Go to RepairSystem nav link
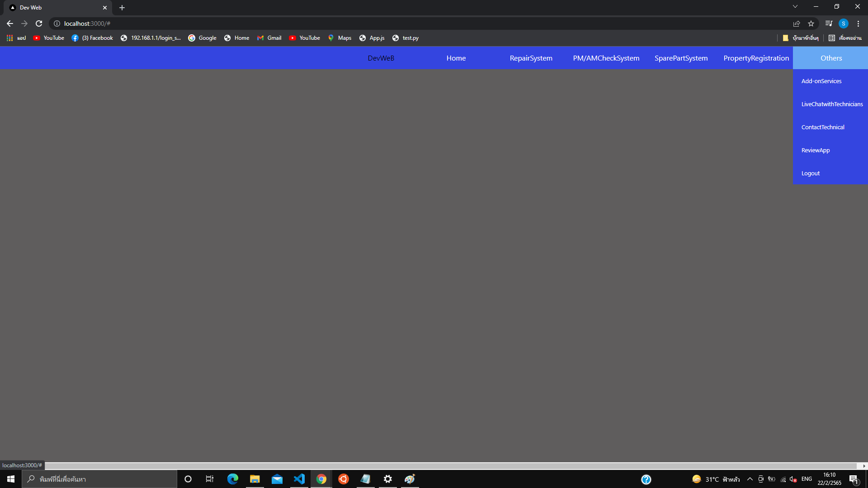This screenshot has height=488, width=868. point(531,58)
